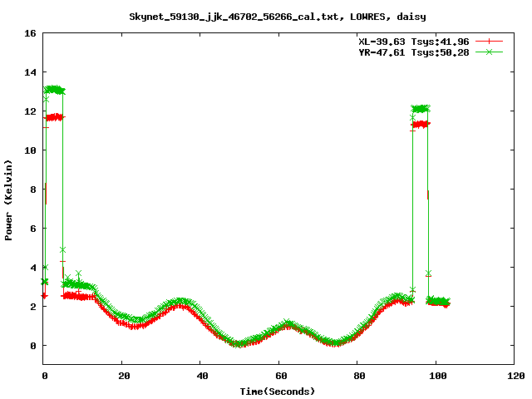Click x-axis tick label 100

pos(438,376)
